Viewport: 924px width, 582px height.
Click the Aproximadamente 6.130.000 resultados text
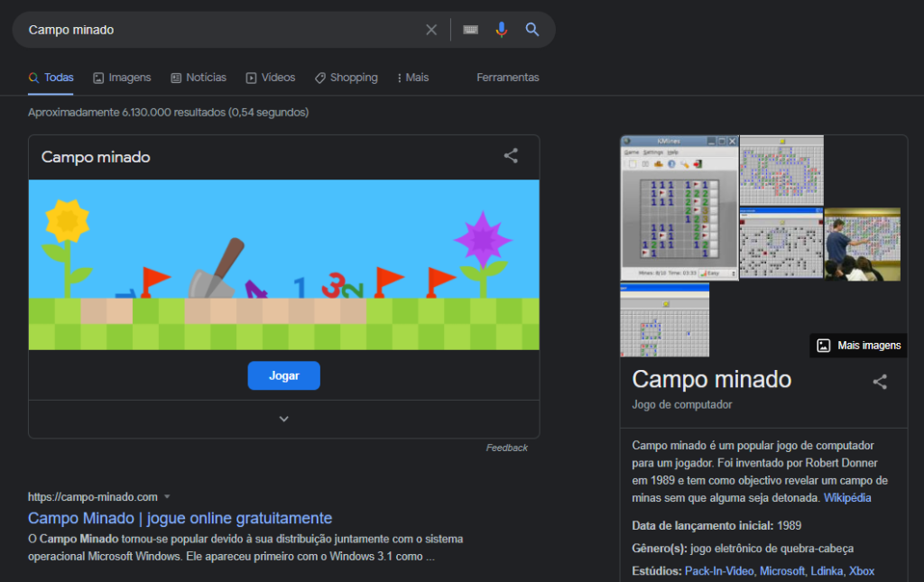169,112
